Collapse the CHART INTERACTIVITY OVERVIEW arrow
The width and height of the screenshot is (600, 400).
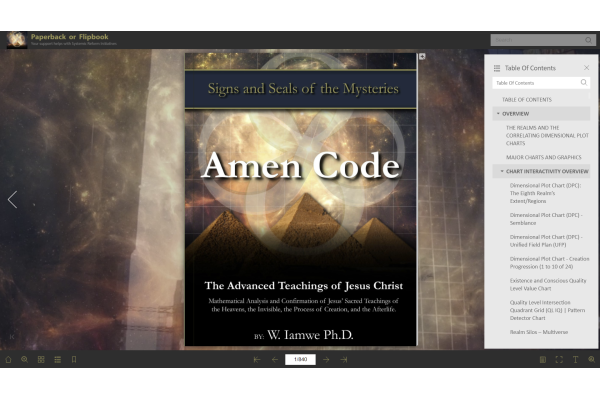click(502, 171)
